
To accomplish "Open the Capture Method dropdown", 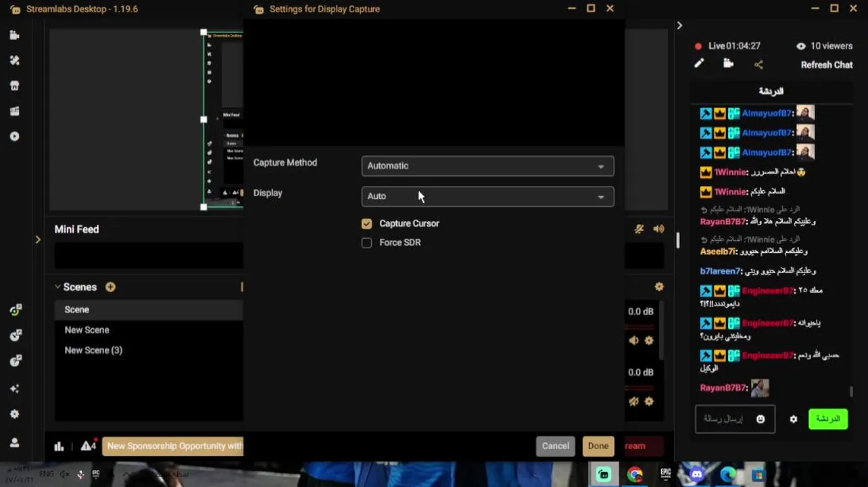I will point(487,166).
